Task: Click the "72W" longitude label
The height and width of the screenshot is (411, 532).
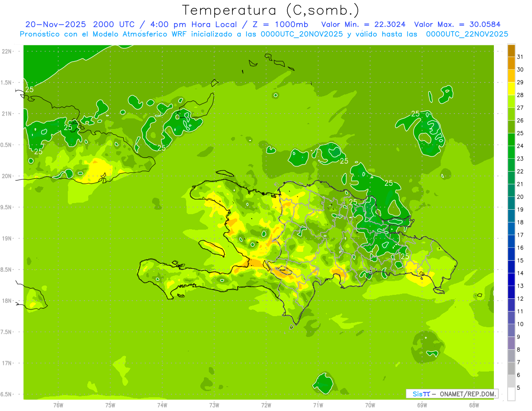Action: click(x=266, y=405)
